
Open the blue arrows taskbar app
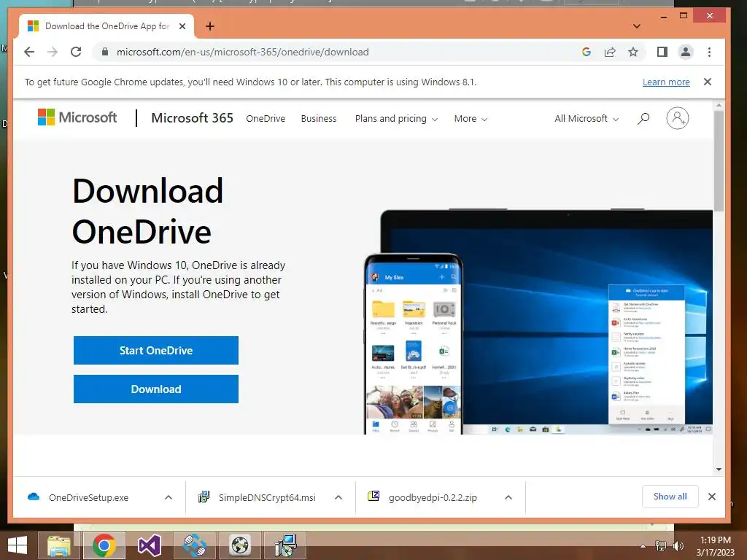[x=195, y=545]
